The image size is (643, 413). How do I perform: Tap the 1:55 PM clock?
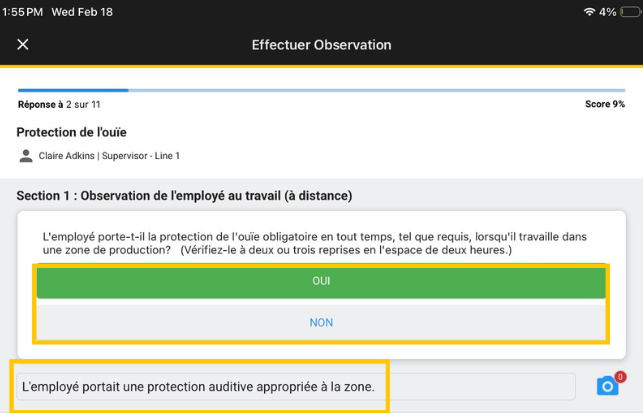point(24,11)
